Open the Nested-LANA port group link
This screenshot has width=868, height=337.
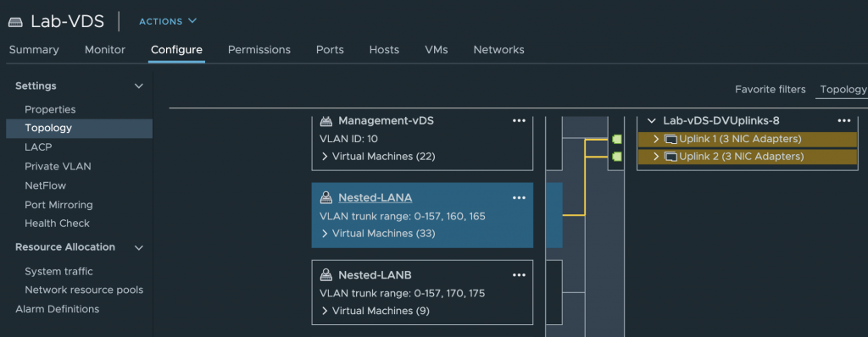(x=376, y=198)
